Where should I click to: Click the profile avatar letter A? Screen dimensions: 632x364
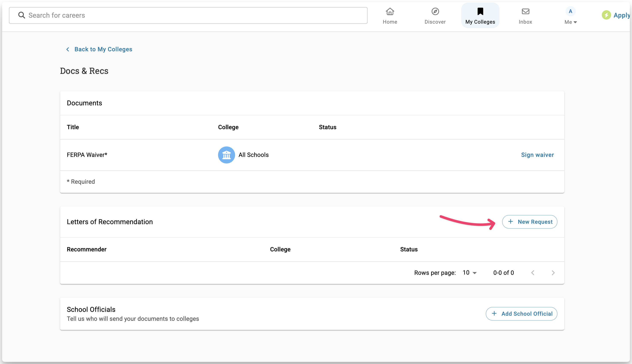point(570,11)
